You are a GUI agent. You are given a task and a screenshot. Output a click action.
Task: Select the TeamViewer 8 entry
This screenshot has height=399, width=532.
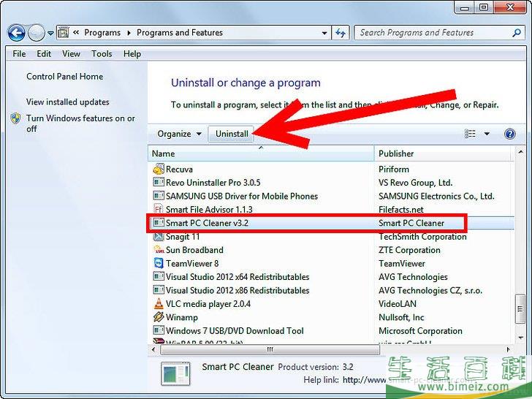(192, 263)
